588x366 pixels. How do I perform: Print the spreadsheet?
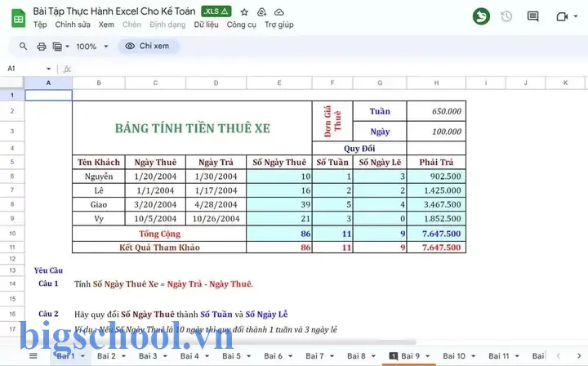tap(42, 47)
